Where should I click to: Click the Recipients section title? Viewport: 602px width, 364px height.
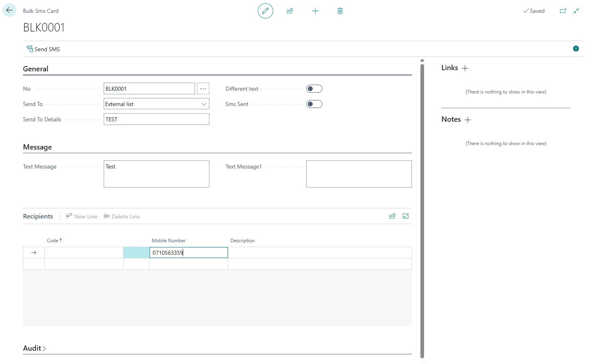(x=38, y=216)
